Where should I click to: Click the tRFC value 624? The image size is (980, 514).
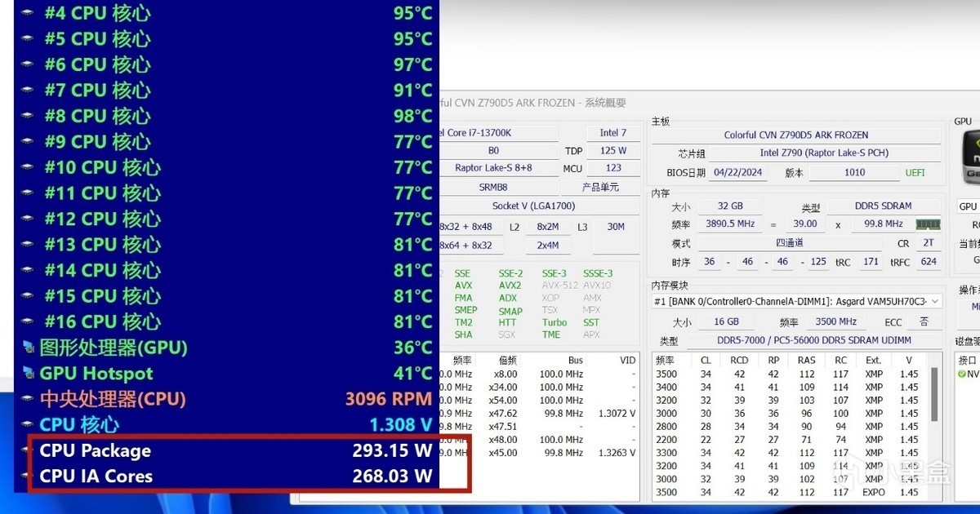point(929,262)
